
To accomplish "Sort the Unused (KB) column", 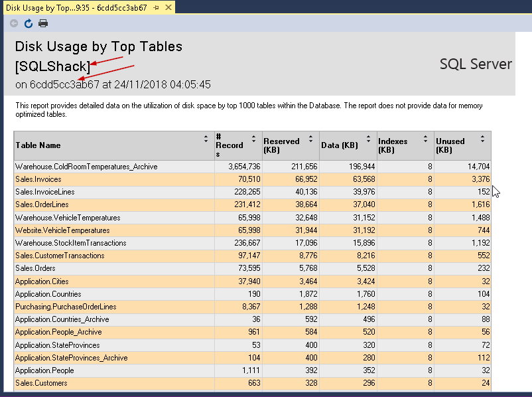I will [482, 139].
